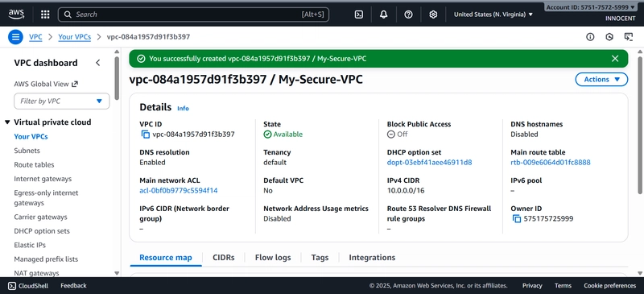Image resolution: width=644 pixels, height=294 pixels.
Task: Toggle the side navigation hamburger button
Action: (x=15, y=37)
